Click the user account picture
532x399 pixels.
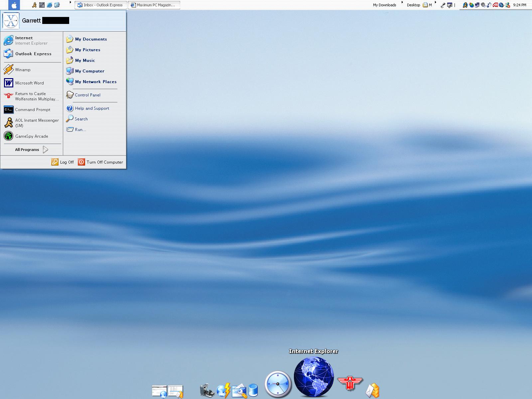click(x=11, y=21)
